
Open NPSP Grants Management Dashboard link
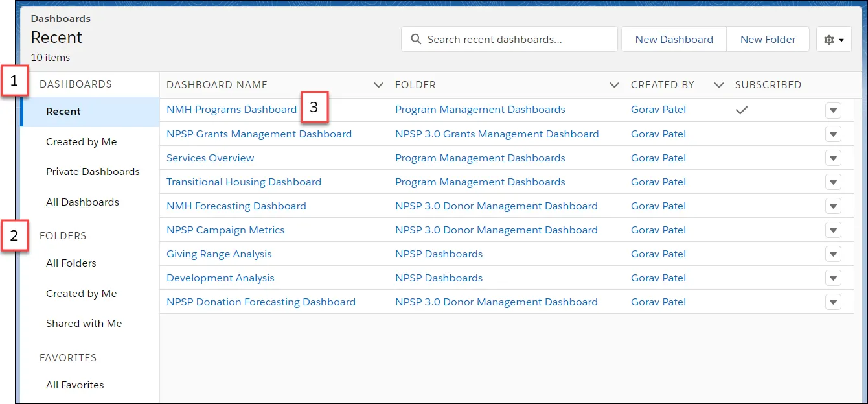point(259,134)
